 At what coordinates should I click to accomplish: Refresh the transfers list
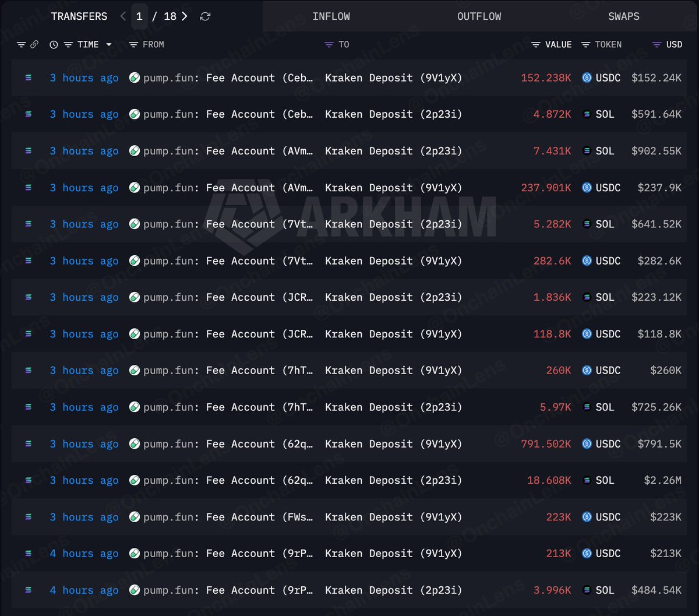(205, 16)
